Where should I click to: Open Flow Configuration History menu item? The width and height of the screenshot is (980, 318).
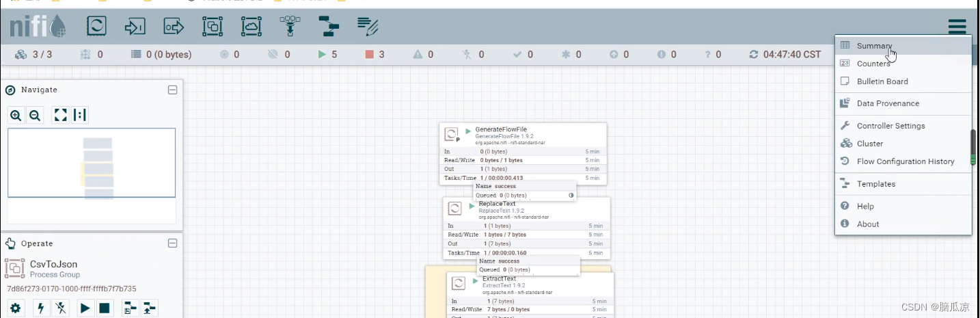coord(903,161)
